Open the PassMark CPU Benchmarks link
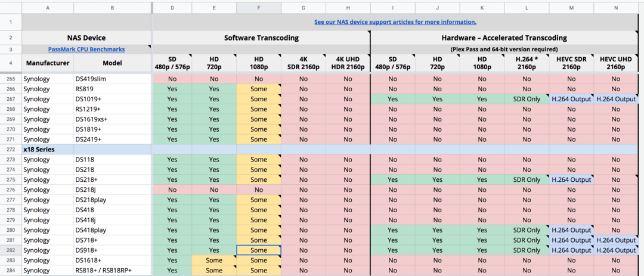 (86, 49)
